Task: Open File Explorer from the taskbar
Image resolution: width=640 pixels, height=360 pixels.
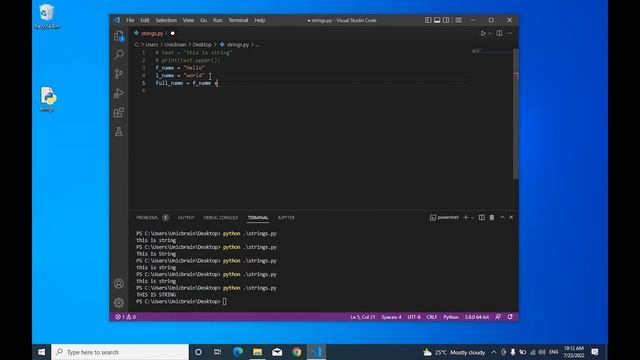Action: tap(257, 352)
